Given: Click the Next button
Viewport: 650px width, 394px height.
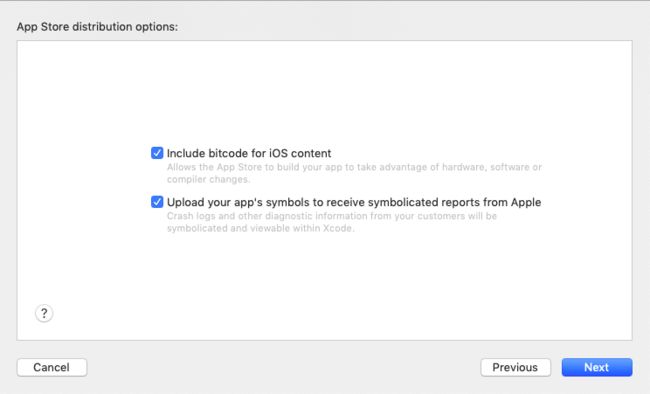Looking at the screenshot, I should (x=597, y=367).
